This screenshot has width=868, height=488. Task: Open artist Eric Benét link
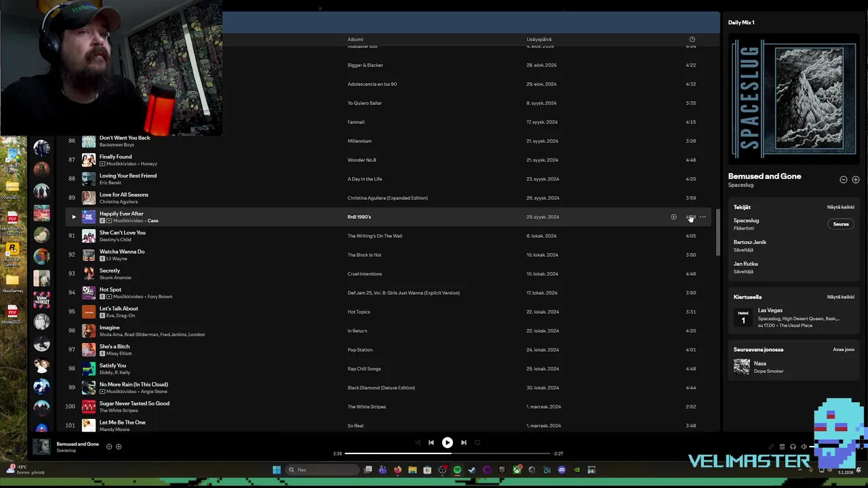(x=111, y=183)
